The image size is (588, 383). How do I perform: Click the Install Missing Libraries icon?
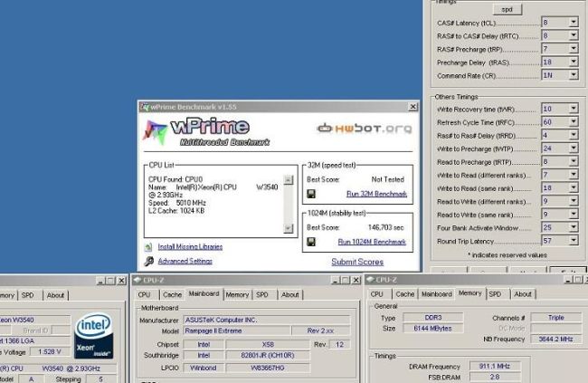coord(148,246)
